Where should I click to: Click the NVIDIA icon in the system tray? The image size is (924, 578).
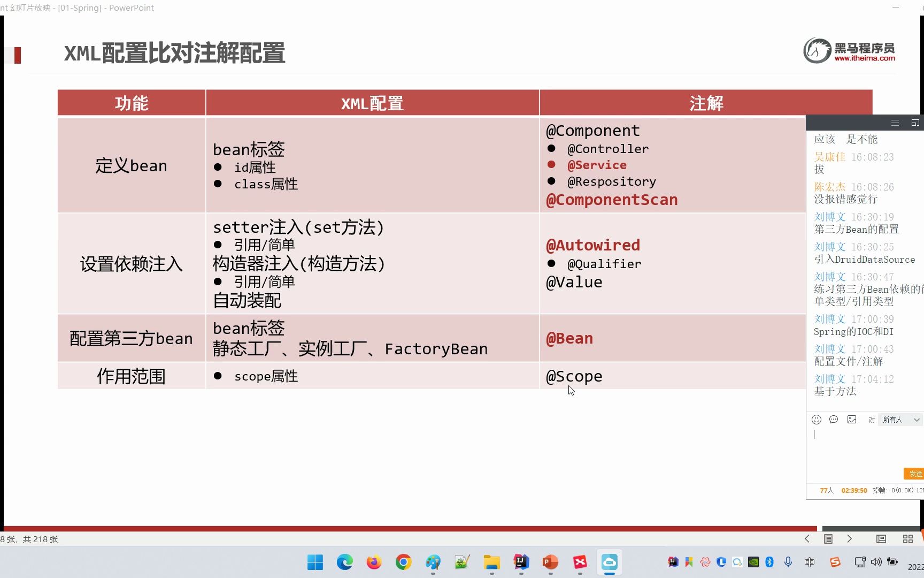click(754, 562)
